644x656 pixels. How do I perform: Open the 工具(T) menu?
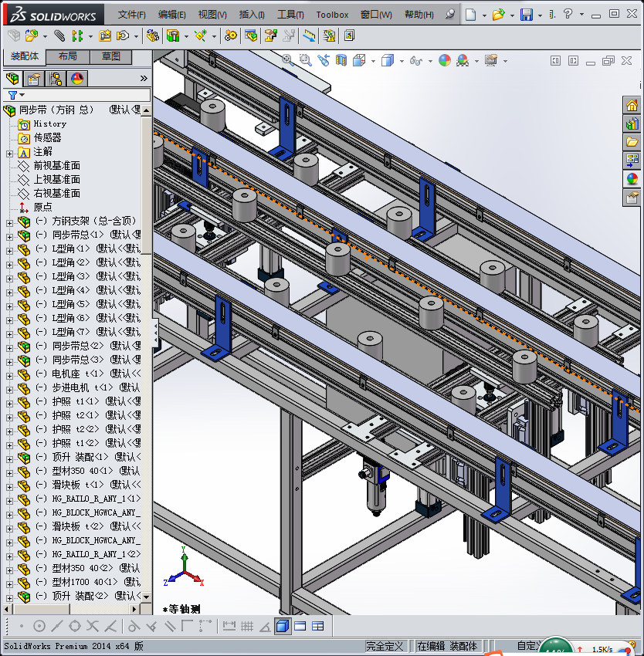(x=290, y=15)
